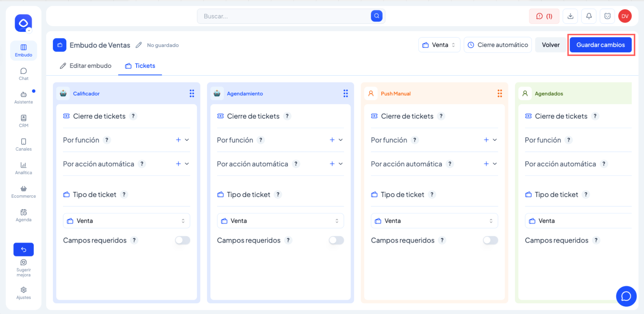Enable Campos requeridos in Calificador column
This screenshot has height=314, width=644.
pos(182,240)
